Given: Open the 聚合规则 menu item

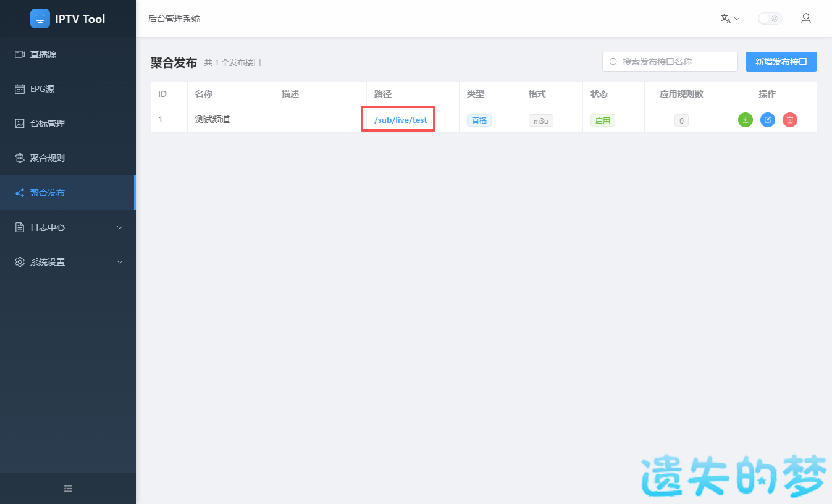Looking at the screenshot, I should [x=68, y=158].
